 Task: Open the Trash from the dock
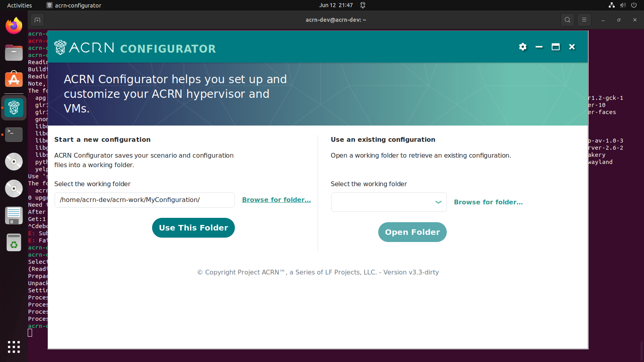[x=14, y=242]
